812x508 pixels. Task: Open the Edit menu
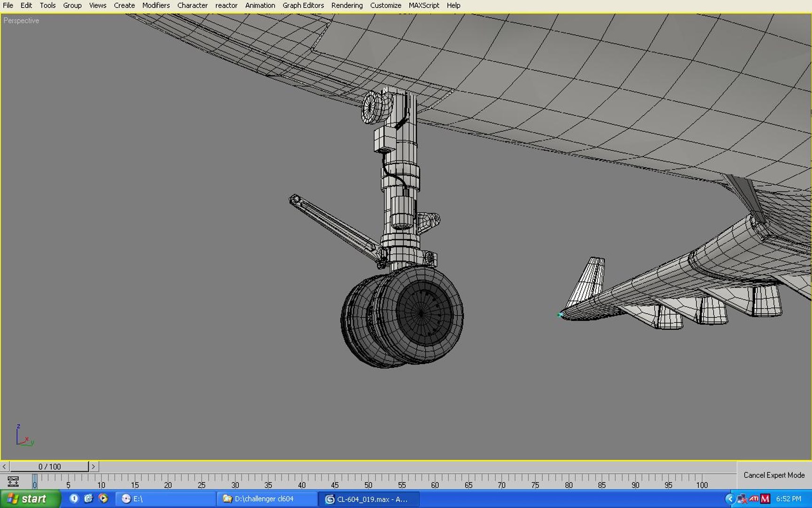pos(26,5)
